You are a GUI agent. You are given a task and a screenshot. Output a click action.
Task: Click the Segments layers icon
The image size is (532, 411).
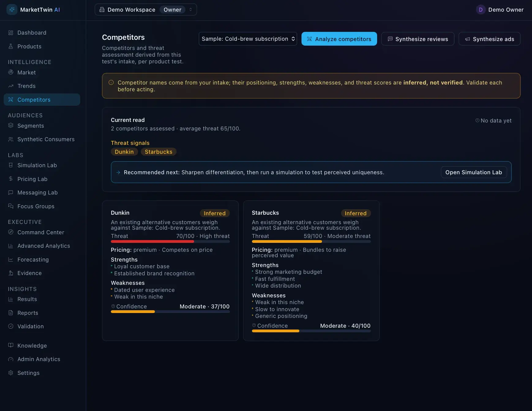11,126
